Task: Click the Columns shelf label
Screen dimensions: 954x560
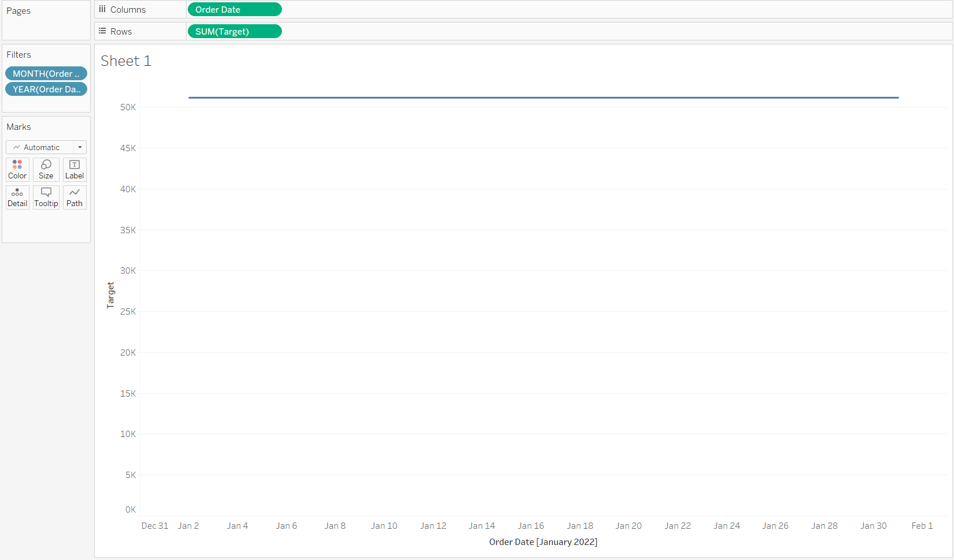Action: coord(128,9)
